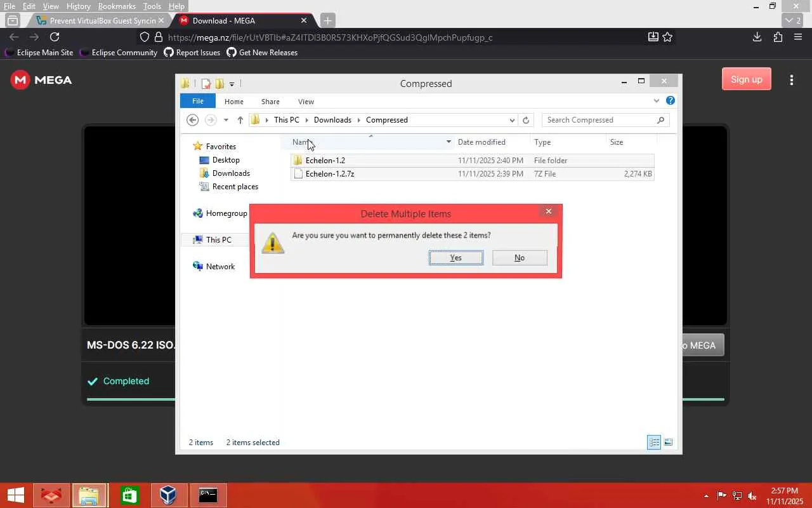Close the Download - MEGA tab
Viewport: 812px width, 508px height.
point(304,20)
